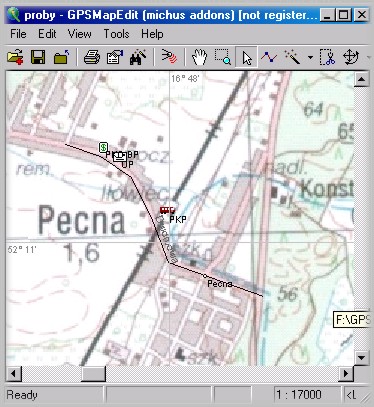This screenshot has width=374, height=407.
Task: Minimize the GPSMapEdit window
Action: click(327, 15)
